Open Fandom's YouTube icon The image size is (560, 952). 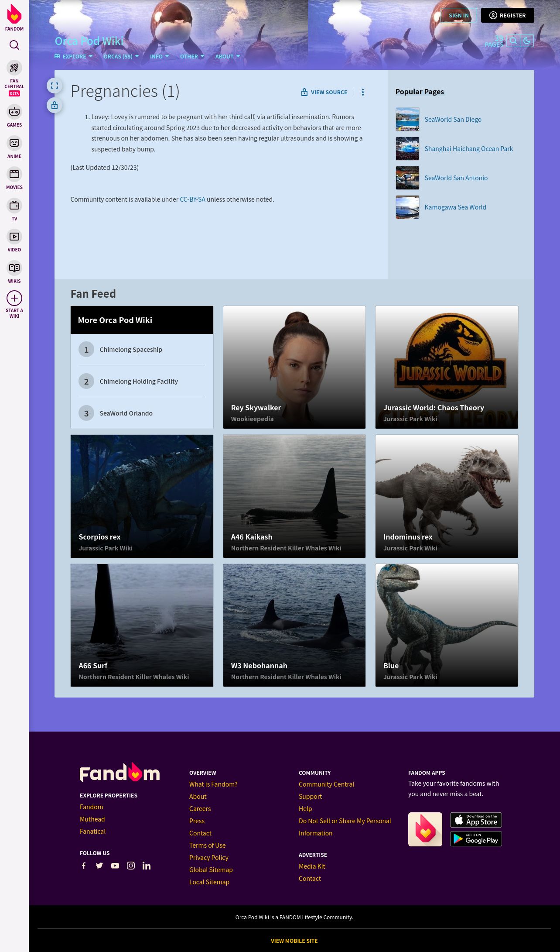115,866
